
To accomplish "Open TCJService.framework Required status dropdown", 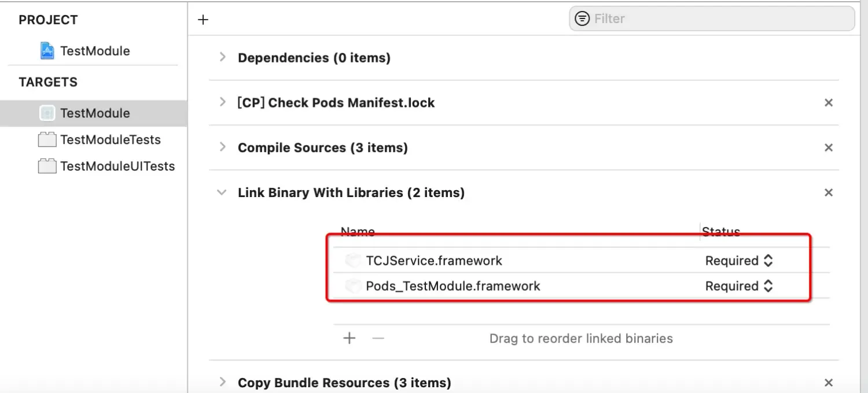I will tap(739, 261).
